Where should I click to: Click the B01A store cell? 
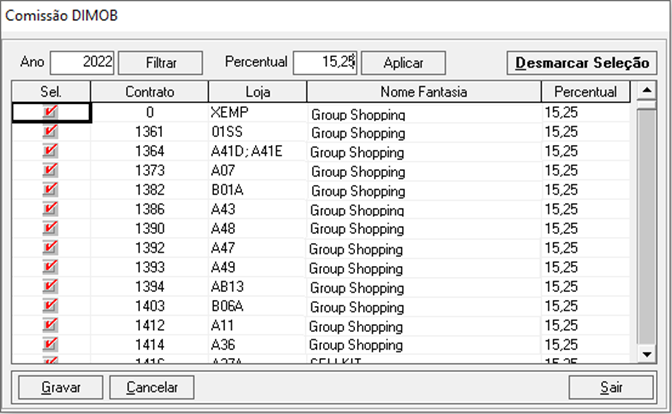click(258, 189)
